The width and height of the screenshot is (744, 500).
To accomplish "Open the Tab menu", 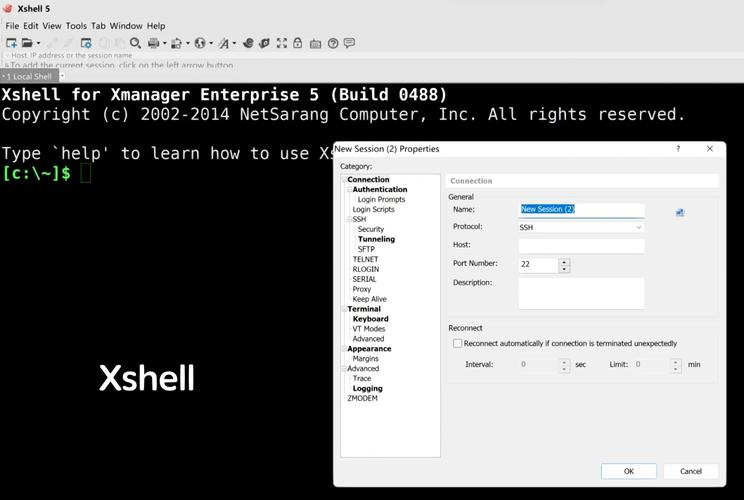I will [x=98, y=26].
